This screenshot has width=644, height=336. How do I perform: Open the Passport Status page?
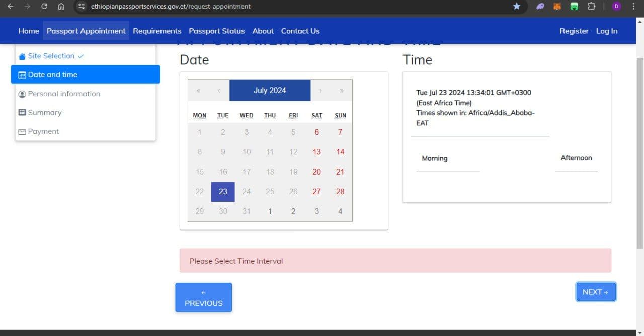click(x=217, y=31)
